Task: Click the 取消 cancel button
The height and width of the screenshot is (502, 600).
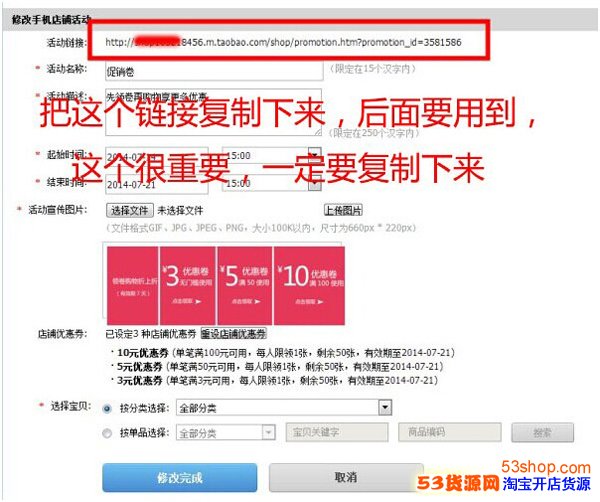Action: click(x=346, y=477)
